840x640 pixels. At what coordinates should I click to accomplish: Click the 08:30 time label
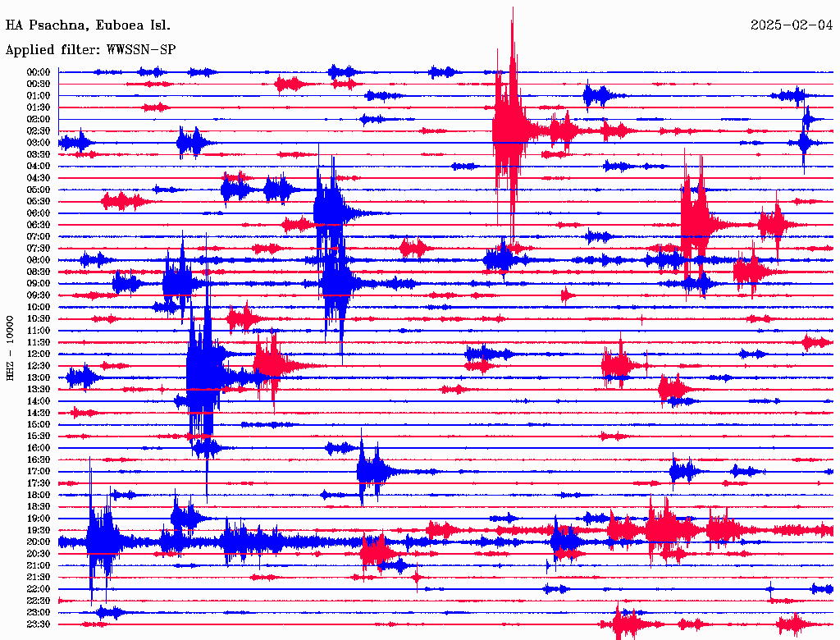click(x=39, y=272)
